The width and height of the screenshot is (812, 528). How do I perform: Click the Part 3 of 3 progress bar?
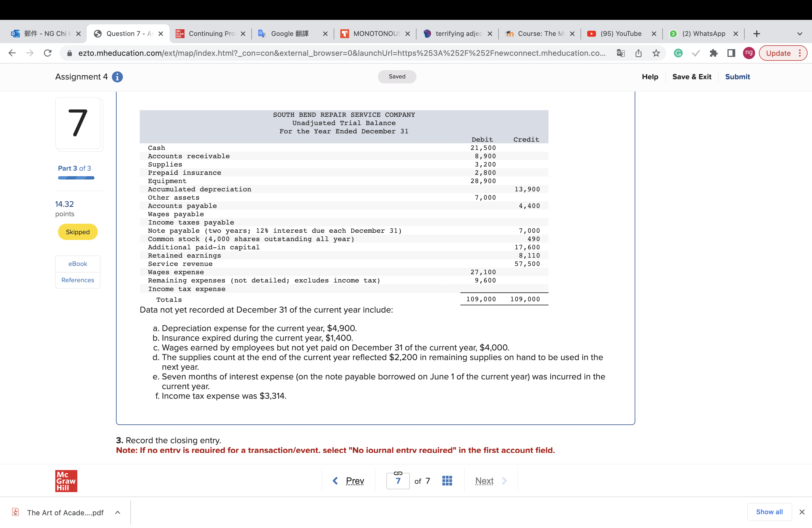click(76, 178)
